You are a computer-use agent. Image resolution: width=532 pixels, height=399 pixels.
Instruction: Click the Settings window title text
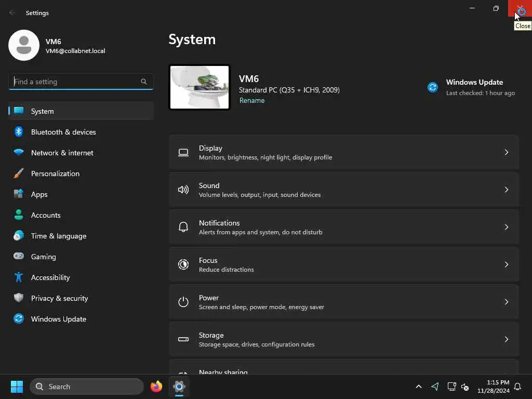[37, 12]
